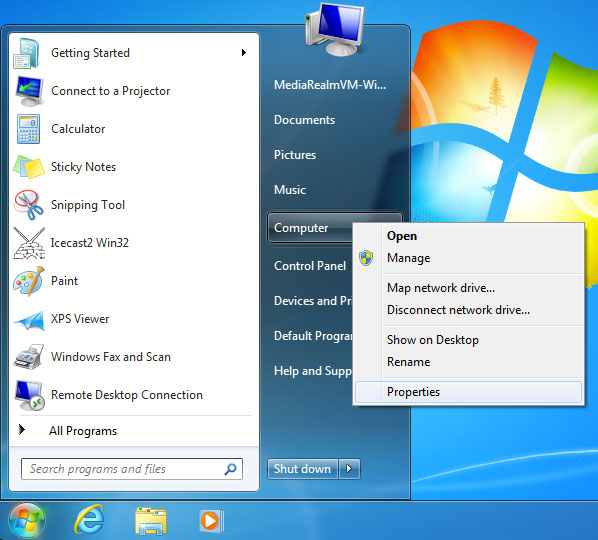Click the computer user picture icon

[334, 29]
